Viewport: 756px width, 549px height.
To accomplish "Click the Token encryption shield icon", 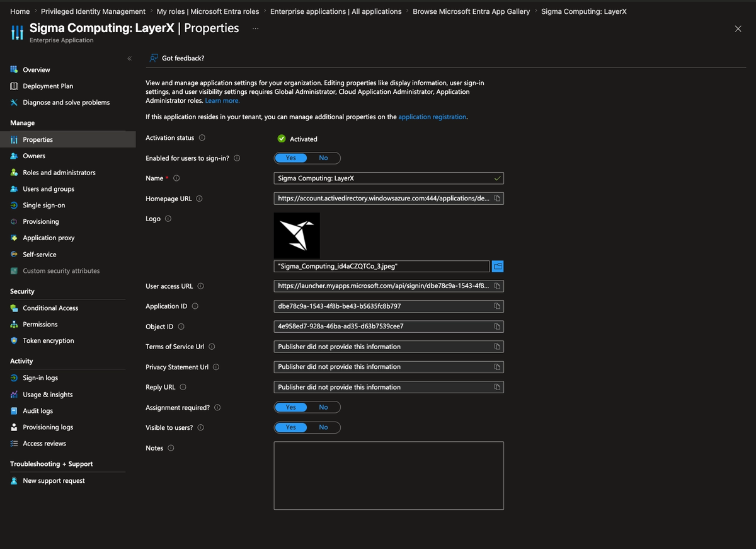I will pyautogui.click(x=14, y=340).
